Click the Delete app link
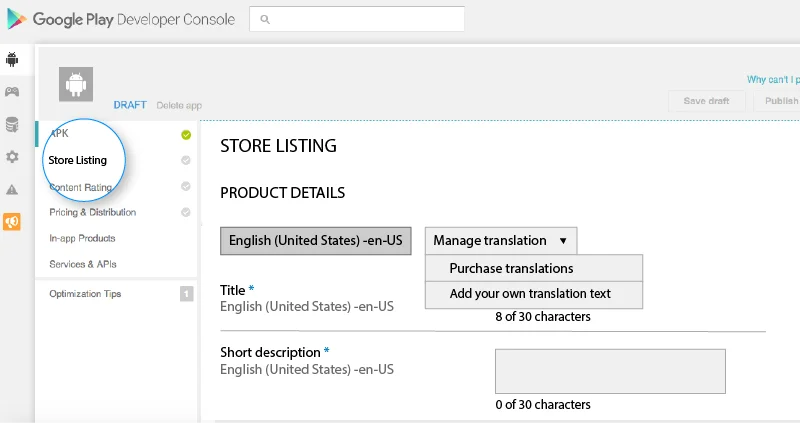Viewport: 800px width, 423px height. click(x=179, y=105)
